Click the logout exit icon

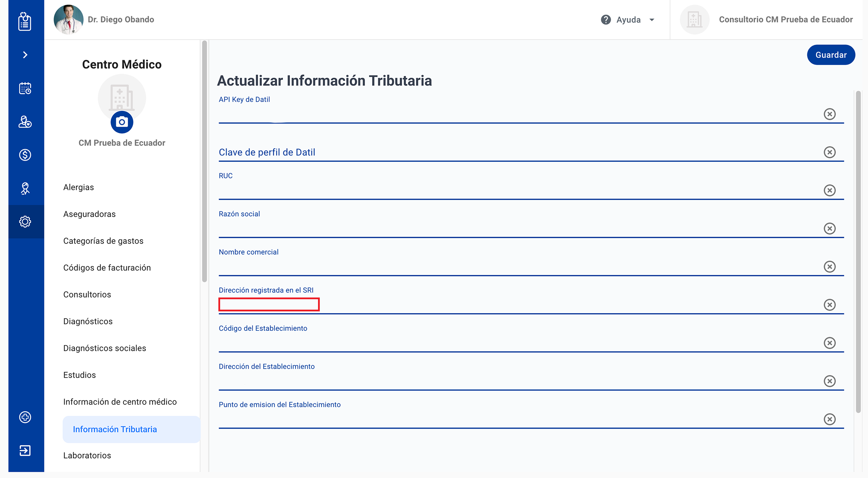(25, 450)
